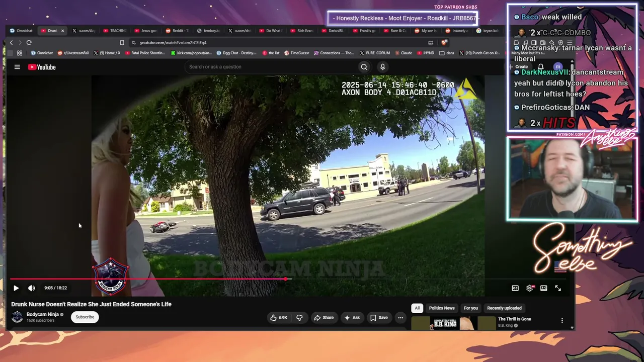Like the video with 6.9K likes
This screenshot has width=644, height=362.
[x=279, y=318]
